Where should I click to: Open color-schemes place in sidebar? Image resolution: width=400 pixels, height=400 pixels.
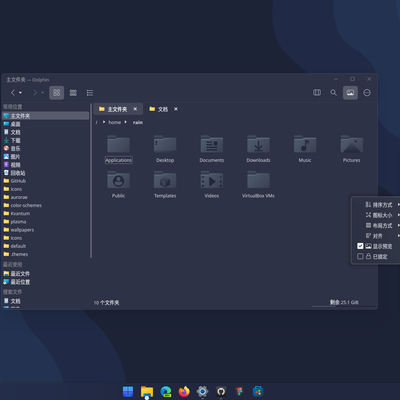coord(46,205)
